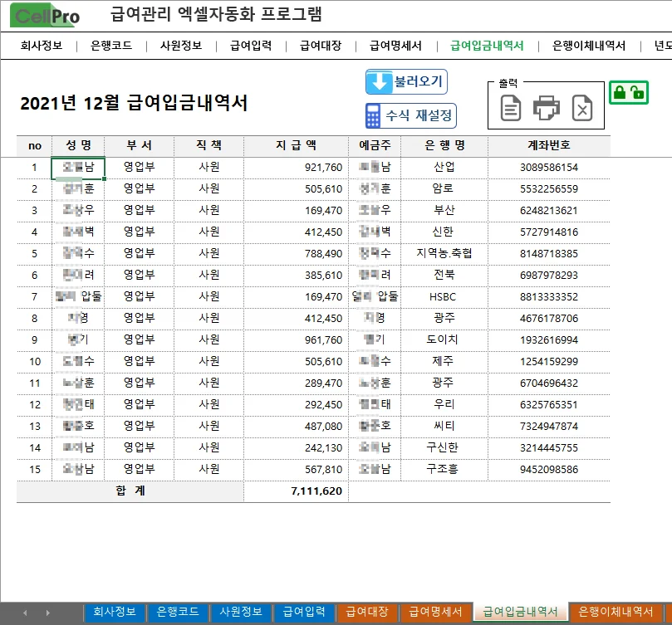Viewport: 672px width, 625px height.
Task: Click the 성 명 column header
Action: [x=78, y=145]
